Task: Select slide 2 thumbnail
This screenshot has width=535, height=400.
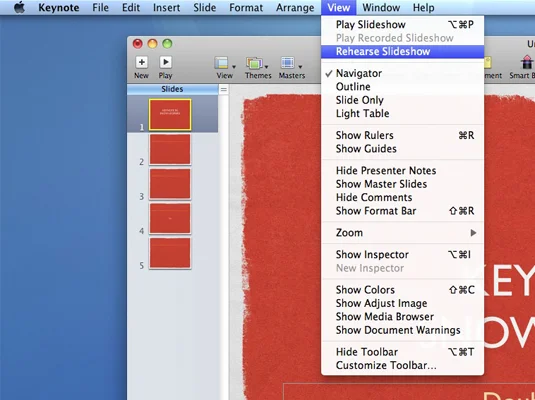Action: [x=170, y=149]
